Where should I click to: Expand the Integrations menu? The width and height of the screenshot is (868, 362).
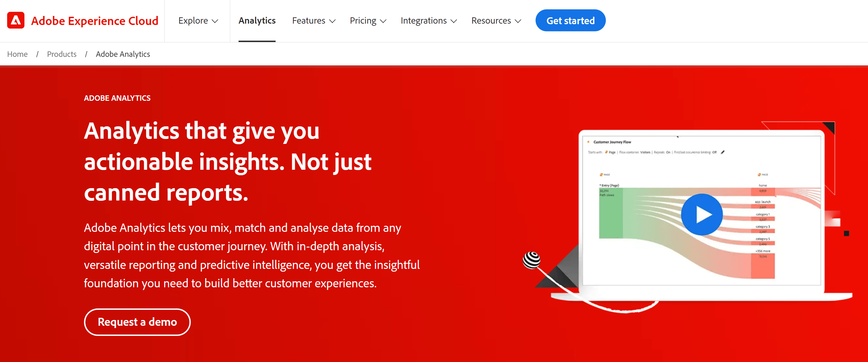429,21
